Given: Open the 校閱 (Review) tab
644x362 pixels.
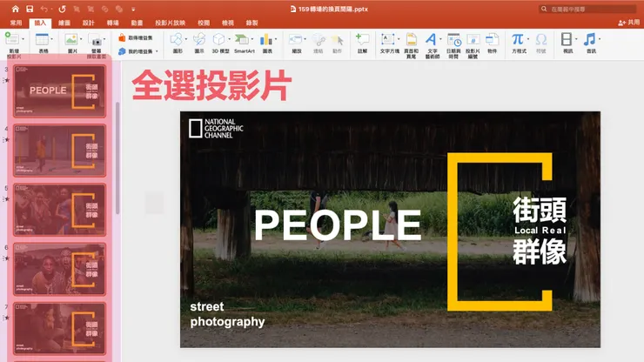Looking at the screenshot, I should [x=204, y=23].
